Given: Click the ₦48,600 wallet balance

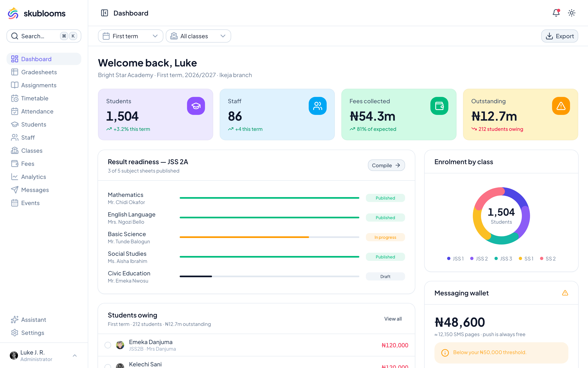Looking at the screenshot, I should coord(460,322).
